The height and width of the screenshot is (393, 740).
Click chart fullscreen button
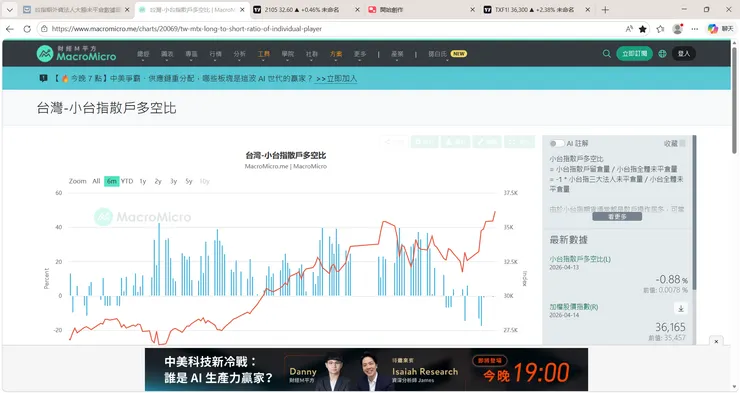click(520, 142)
